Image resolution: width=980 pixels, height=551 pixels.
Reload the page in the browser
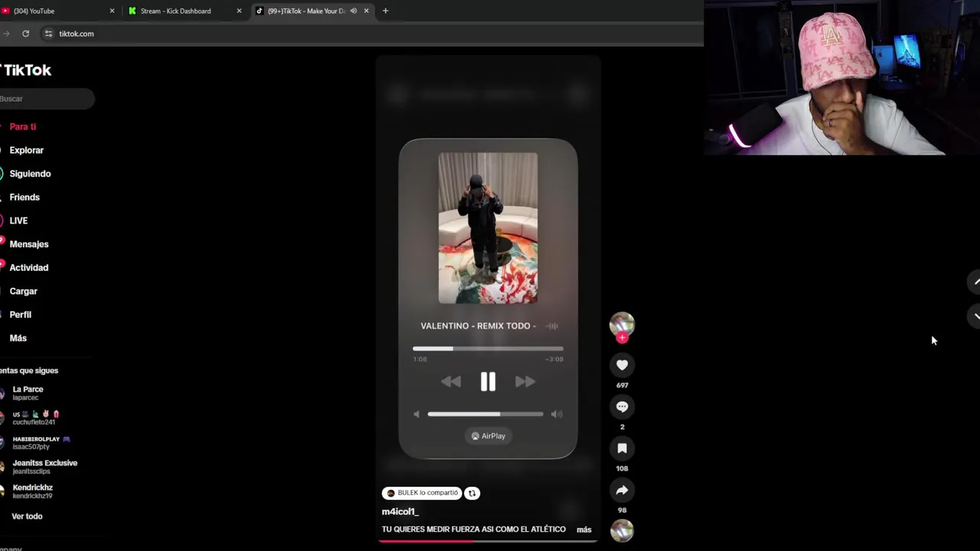(25, 34)
